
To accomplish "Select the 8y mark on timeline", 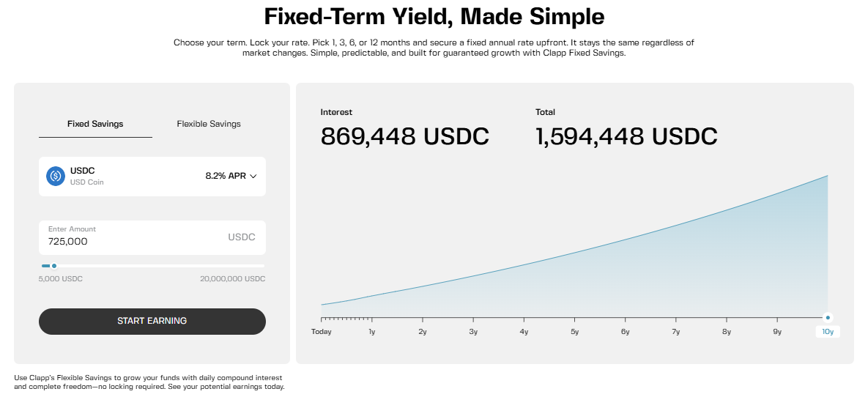I will click(x=726, y=332).
